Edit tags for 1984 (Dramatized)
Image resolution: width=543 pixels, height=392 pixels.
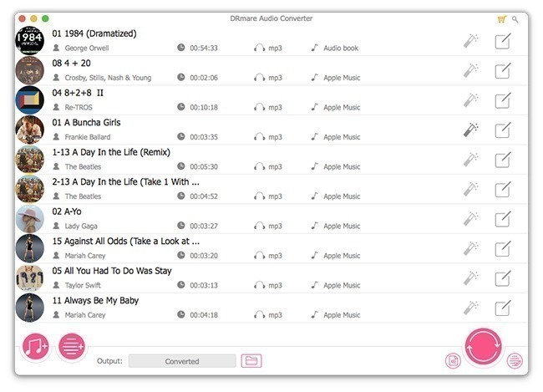(x=502, y=41)
